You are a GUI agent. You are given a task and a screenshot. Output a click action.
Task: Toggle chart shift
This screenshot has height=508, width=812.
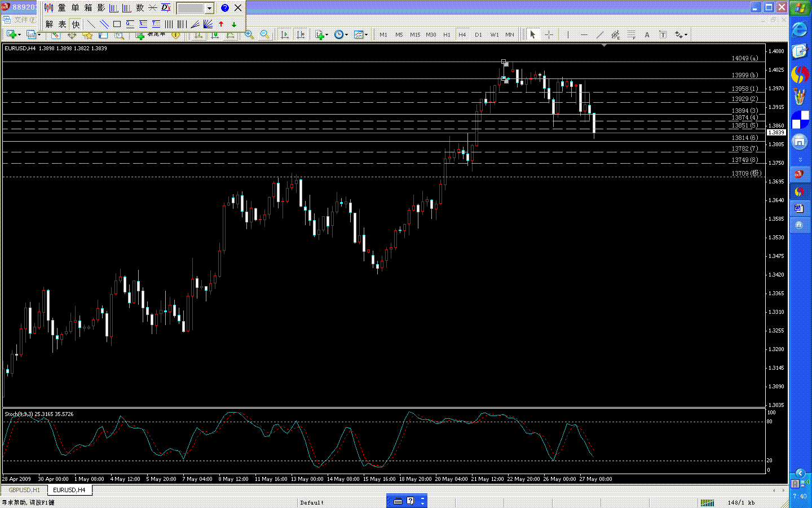click(301, 35)
